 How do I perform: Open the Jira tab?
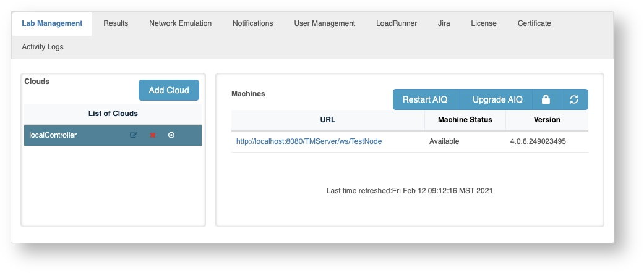point(444,23)
